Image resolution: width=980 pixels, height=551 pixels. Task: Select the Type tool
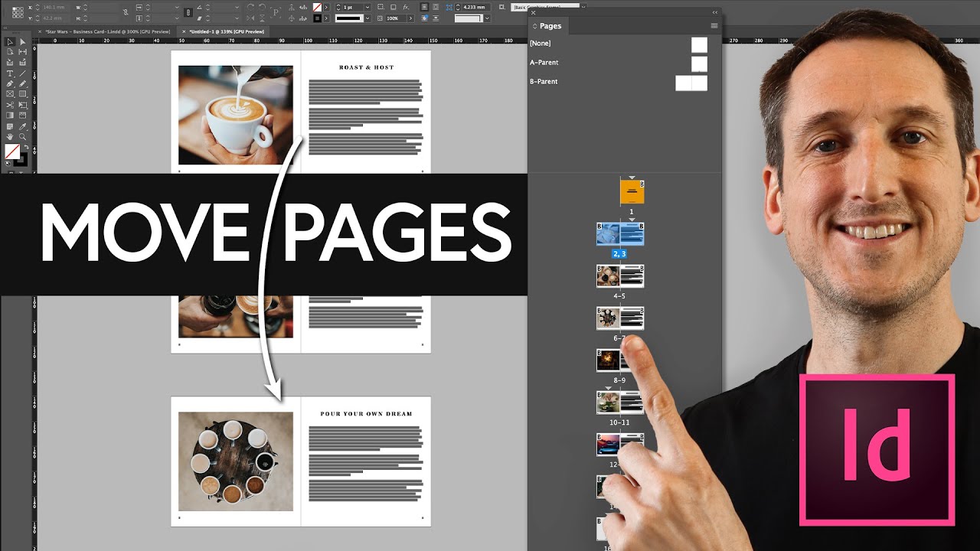pos(10,73)
